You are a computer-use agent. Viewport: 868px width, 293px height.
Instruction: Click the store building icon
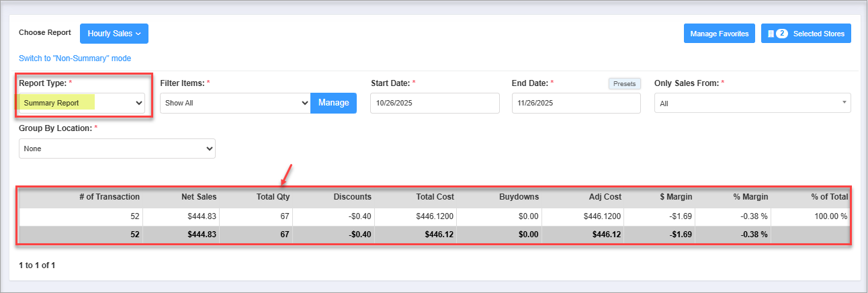tap(771, 34)
